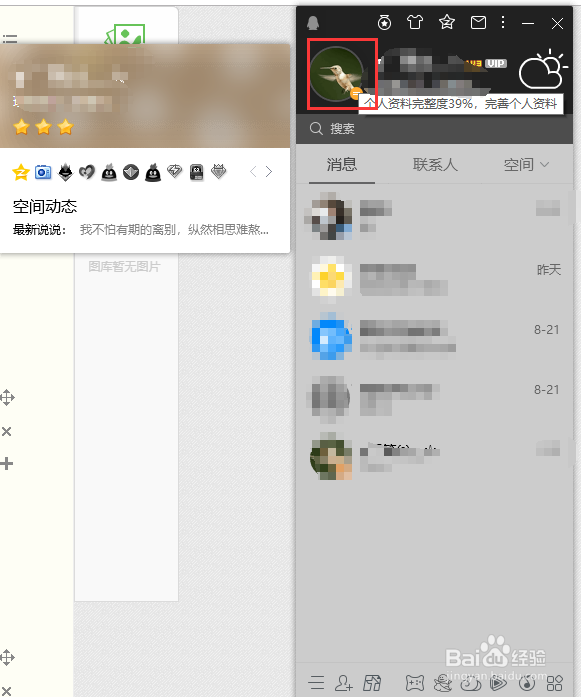Screen dimensions: 581x697
Task: Open the app manager grid icon
Action: click(555, 683)
